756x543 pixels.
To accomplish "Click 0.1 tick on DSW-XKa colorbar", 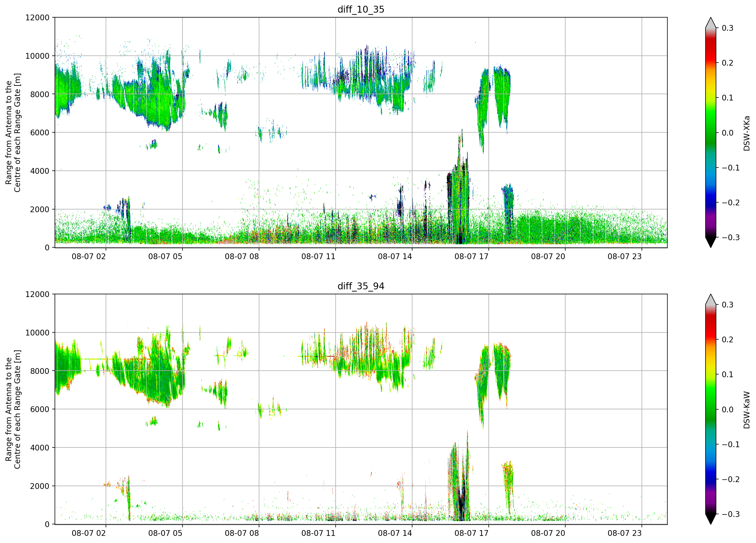I will 727,98.
